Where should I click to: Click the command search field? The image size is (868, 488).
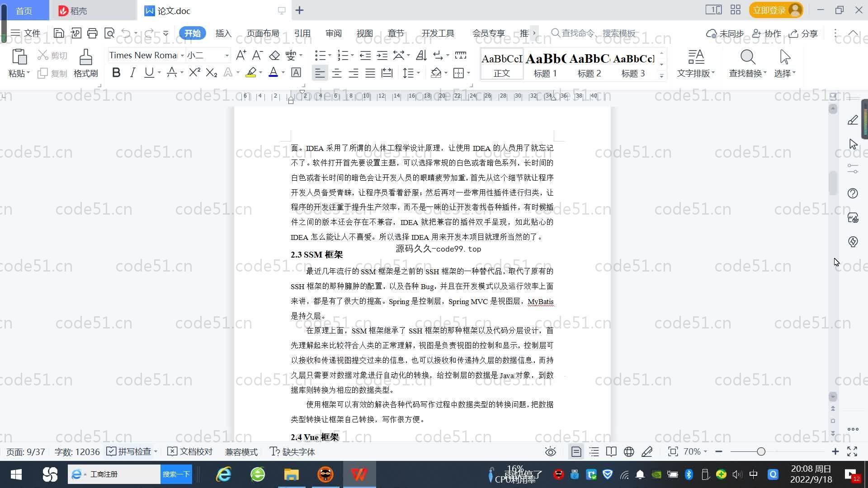(x=594, y=33)
